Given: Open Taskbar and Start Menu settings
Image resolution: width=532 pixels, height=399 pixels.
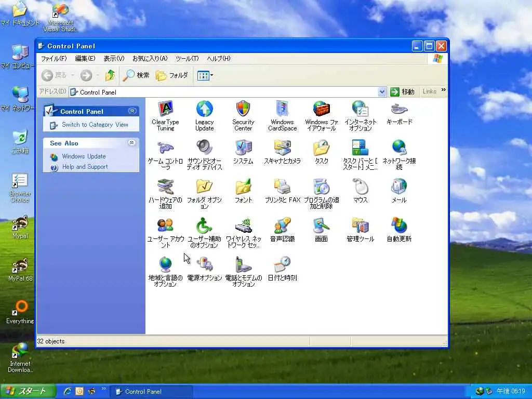Looking at the screenshot, I should 361,155.
